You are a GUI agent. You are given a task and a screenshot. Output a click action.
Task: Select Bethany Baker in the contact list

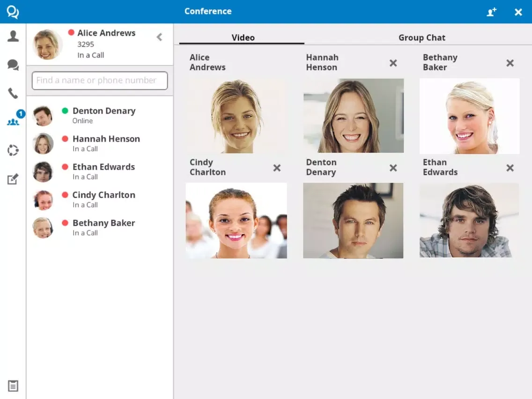pyautogui.click(x=100, y=228)
